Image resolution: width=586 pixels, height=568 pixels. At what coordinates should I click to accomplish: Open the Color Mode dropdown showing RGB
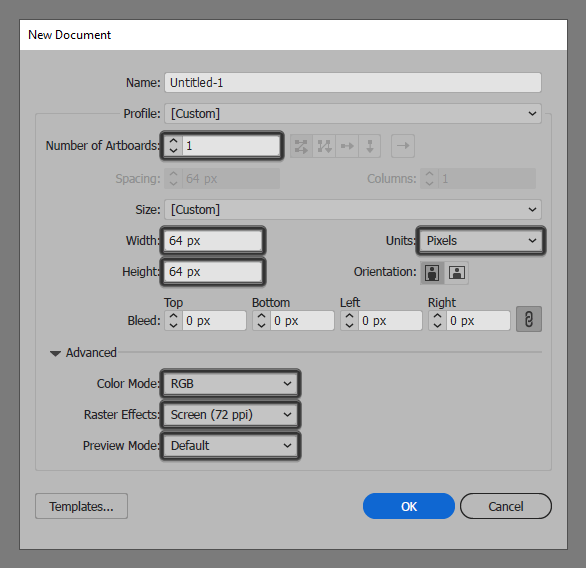[x=231, y=383]
